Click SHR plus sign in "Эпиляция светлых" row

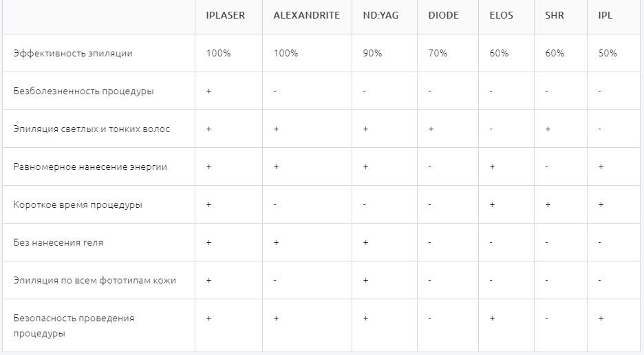[x=548, y=129]
